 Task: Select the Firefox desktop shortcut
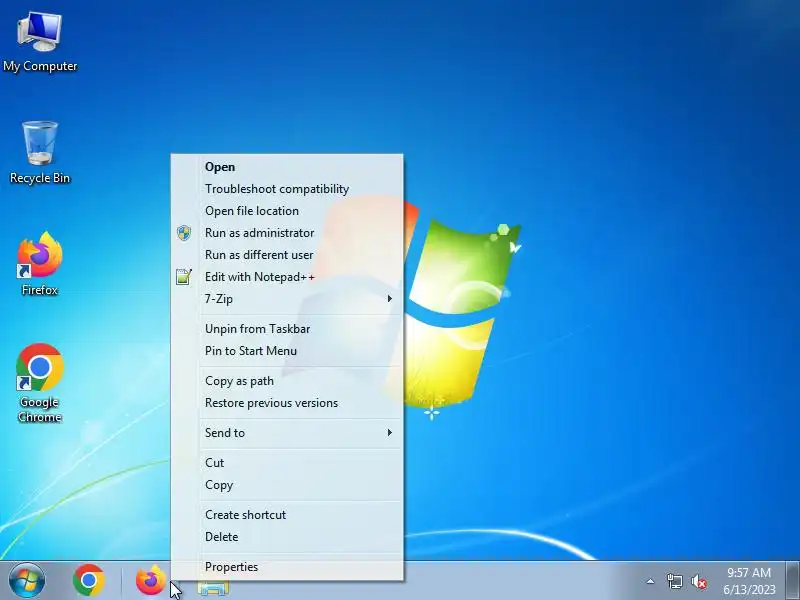[40, 264]
